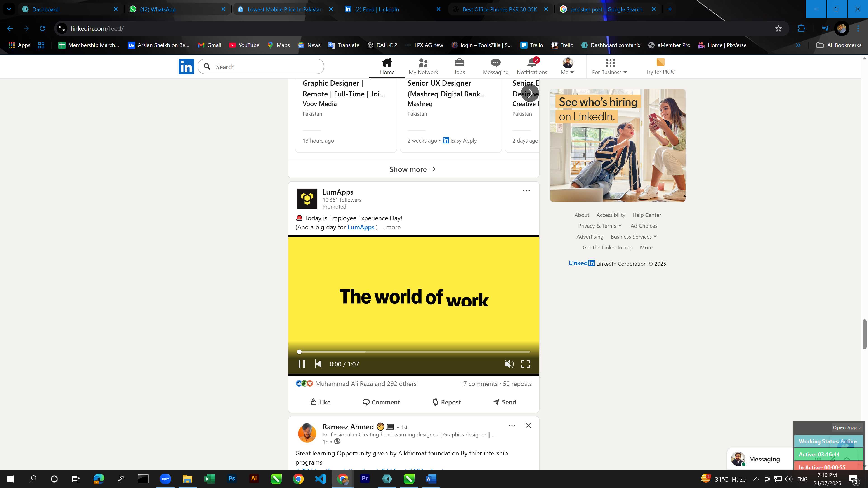Screen dimensions: 868x488
Task: Open Gmail bookmark
Action: tap(209, 45)
